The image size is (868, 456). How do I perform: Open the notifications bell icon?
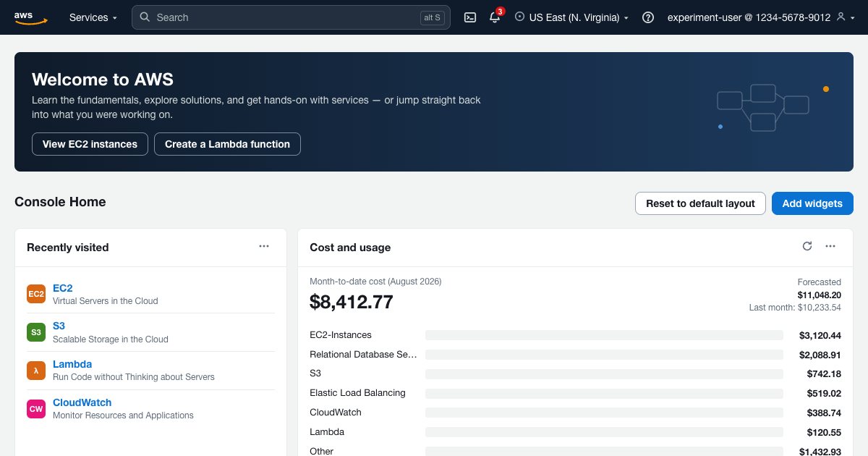[495, 17]
